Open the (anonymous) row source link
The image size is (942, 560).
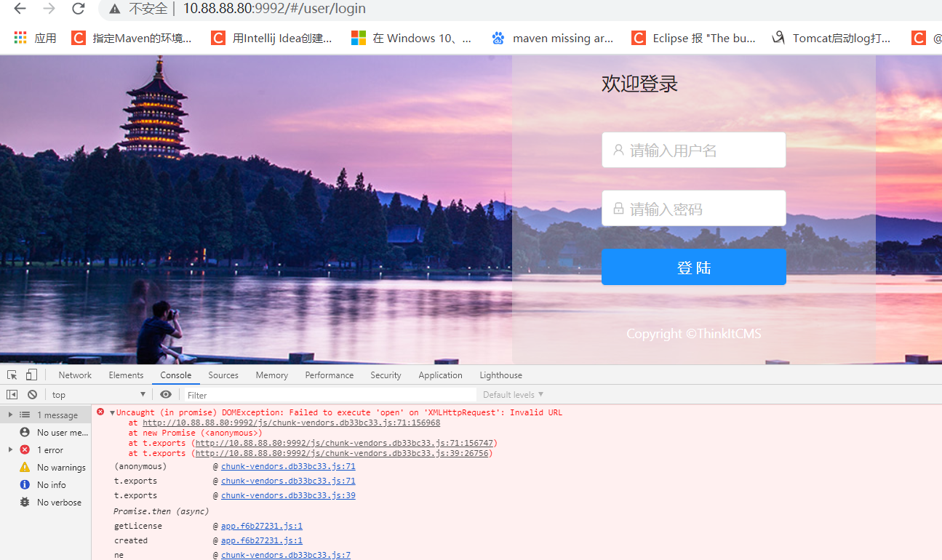pos(288,466)
